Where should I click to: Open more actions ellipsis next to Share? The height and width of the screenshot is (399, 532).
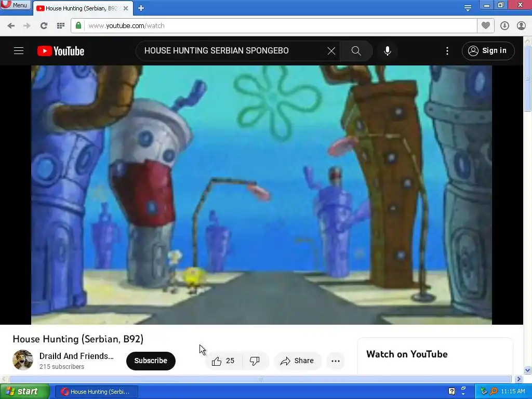(x=336, y=361)
